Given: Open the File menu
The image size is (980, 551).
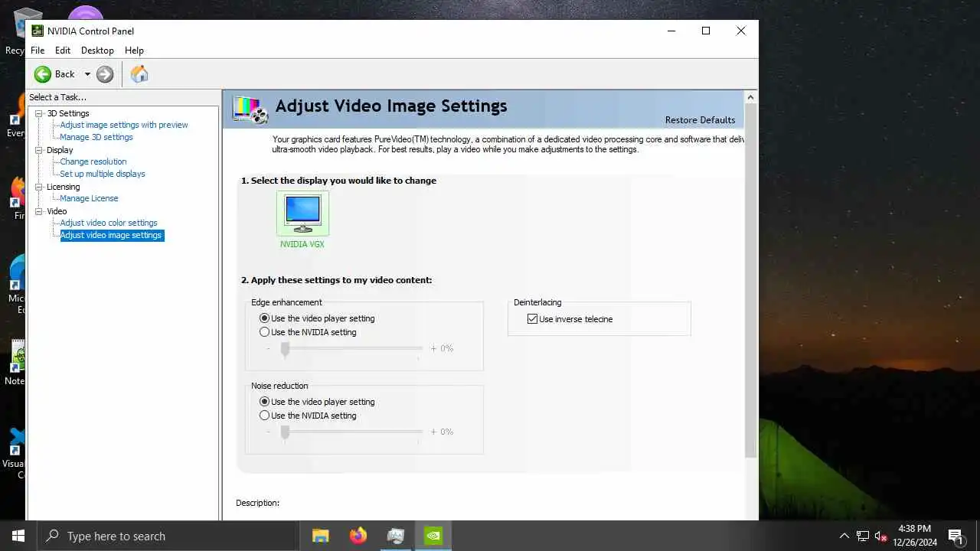Looking at the screenshot, I should click(38, 51).
